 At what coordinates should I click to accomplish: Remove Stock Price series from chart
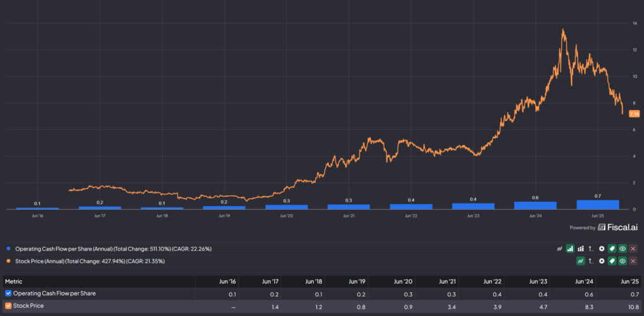pyautogui.click(x=633, y=261)
